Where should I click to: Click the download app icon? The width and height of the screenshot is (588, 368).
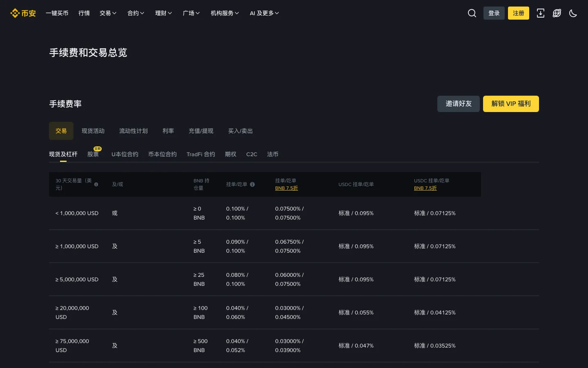[541, 13]
